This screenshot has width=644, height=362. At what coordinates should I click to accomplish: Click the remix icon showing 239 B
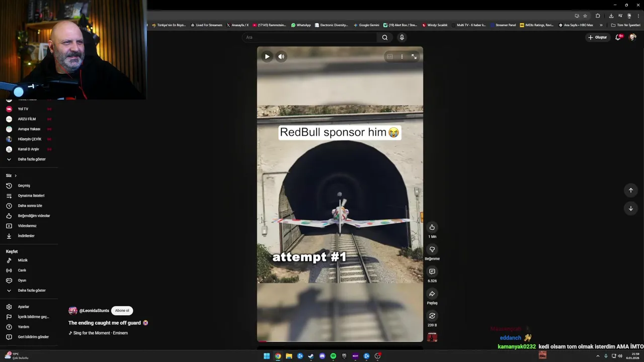[432, 316]
